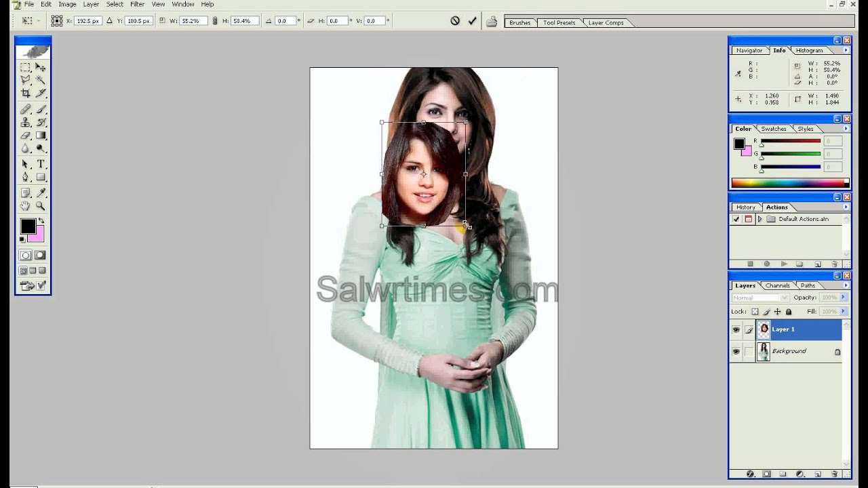Viewport: 868px width, 488px height.
Task: Hide Layer 1 using its eye icon
Action: tap(736, 329)
